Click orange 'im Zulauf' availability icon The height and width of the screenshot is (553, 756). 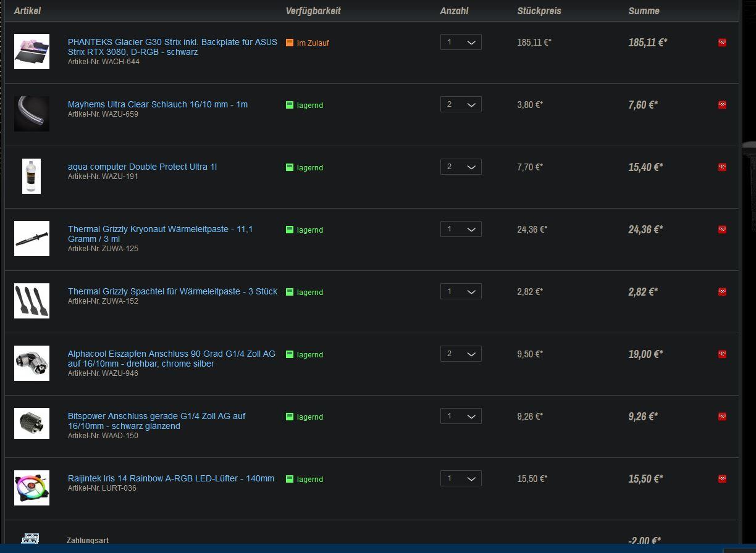(290, 43)
